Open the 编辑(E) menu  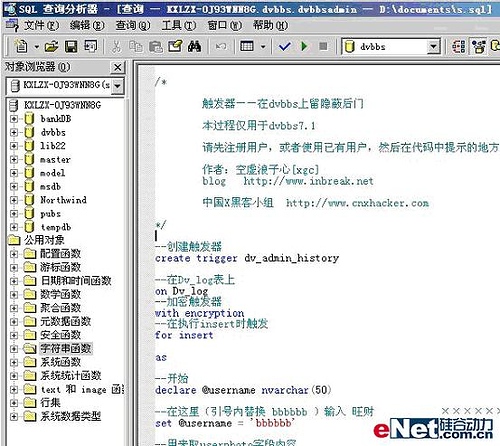pyautogui.click(x=87, y=25)
